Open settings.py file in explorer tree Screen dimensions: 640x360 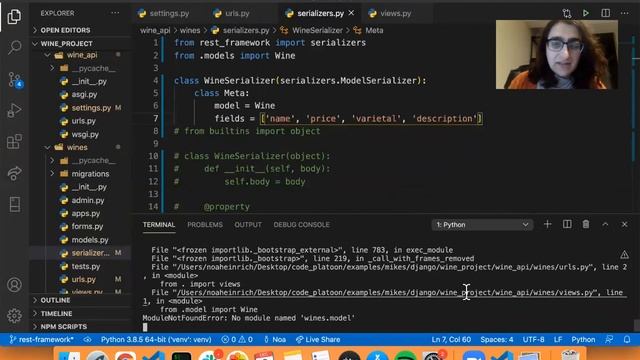tap(91, 108)
